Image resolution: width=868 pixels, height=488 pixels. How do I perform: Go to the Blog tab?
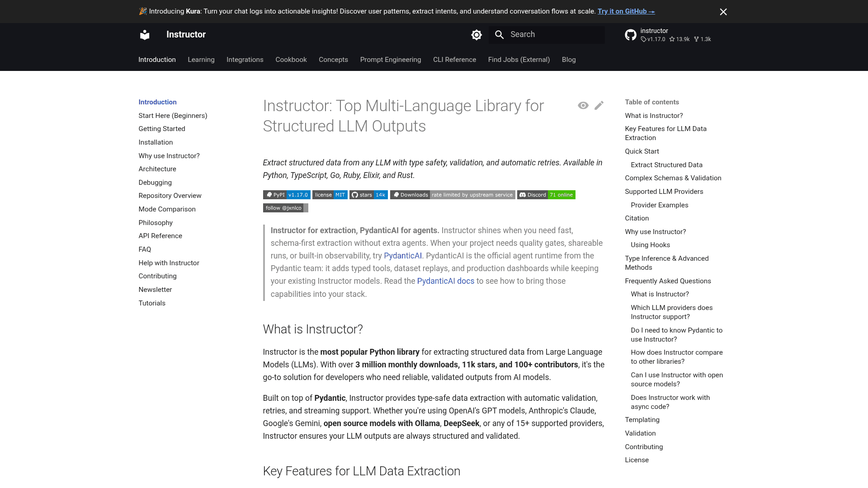[x=569, y=60]
